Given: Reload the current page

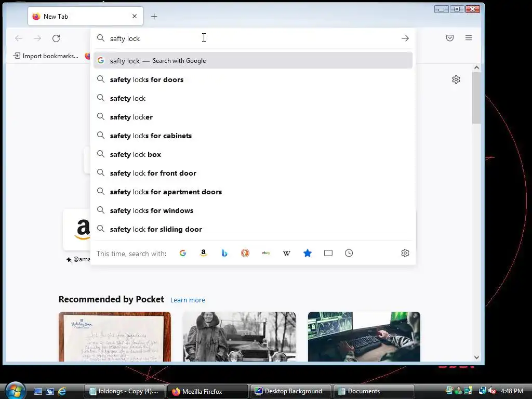Looking at the screenshot, I should [56, 38].
